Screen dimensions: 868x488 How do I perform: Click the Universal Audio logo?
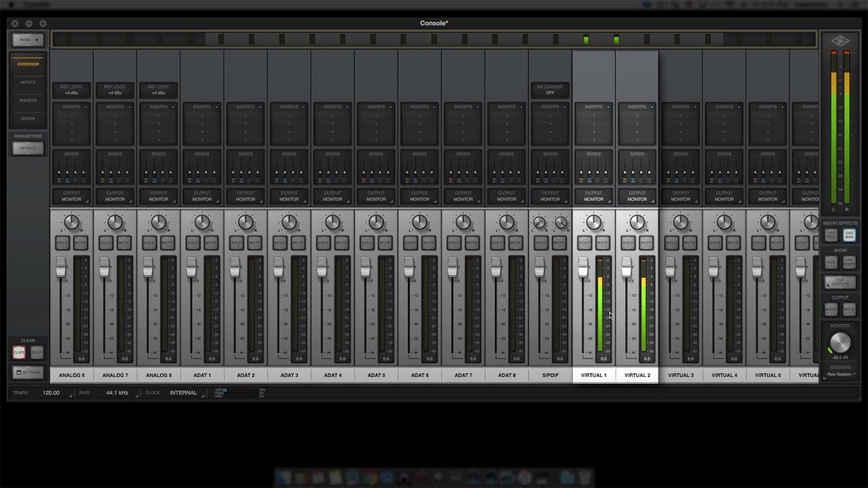pyautogui.click(x=840, y=41)
